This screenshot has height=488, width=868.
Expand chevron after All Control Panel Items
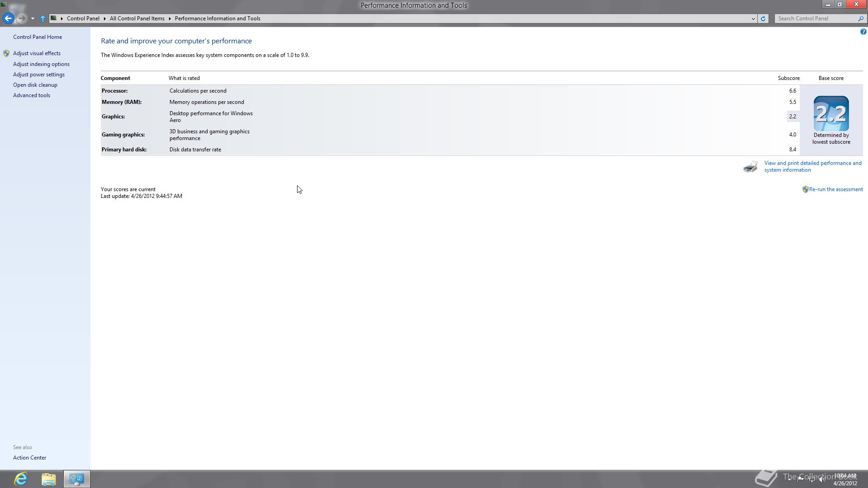tap(170, 19)
